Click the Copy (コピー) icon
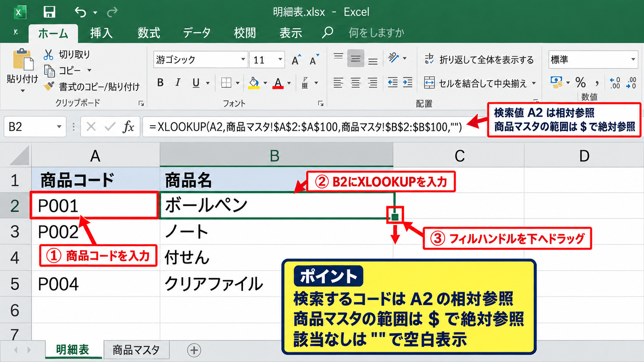Screen dimensions: 644x362 [x=49, y=71]
